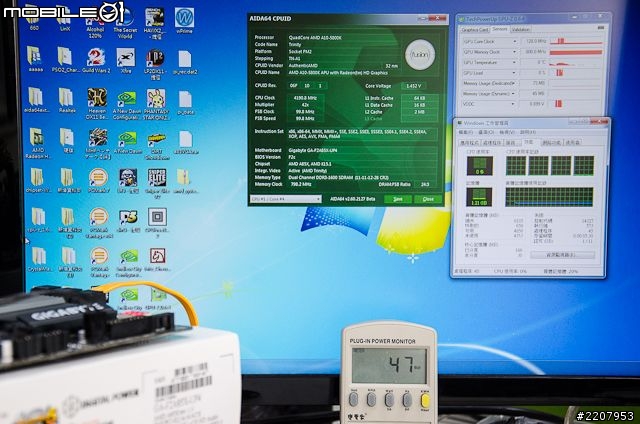Open the LinX desktop folder
Image resolution: width=640 pixels, height=424 pixels.
click(64, 18)
